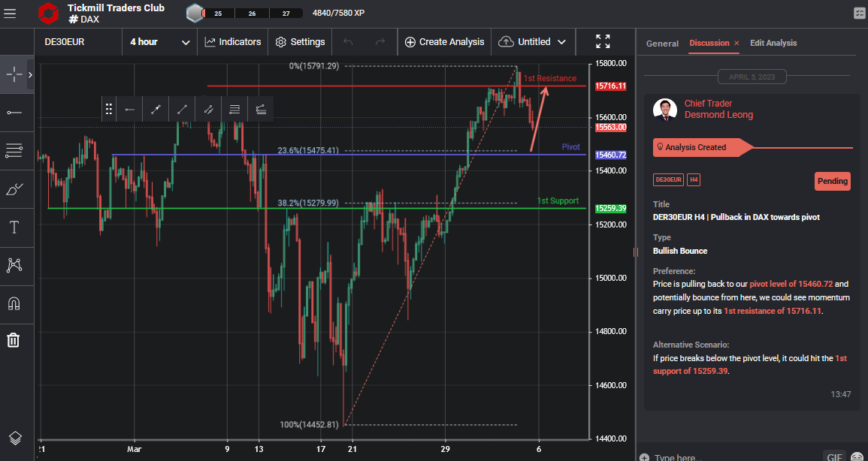Image resolution: width=868 pixels, height=461 pixels.
Task: Click the H4 timeframe tag
Action: click(x=694, y=180)
